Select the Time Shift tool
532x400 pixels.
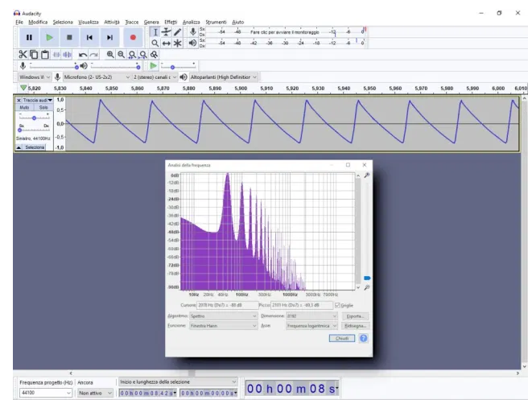[167, 43]
